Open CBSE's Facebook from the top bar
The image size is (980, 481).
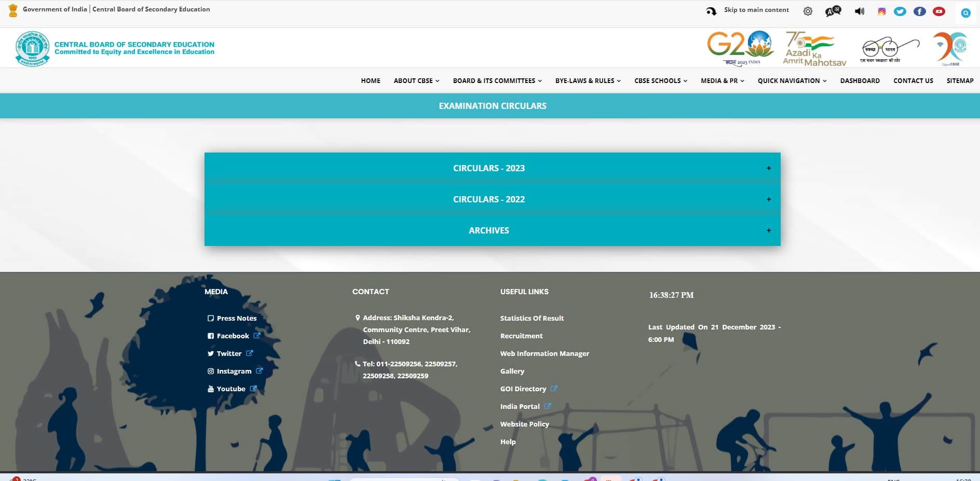[x=919, y=11]
